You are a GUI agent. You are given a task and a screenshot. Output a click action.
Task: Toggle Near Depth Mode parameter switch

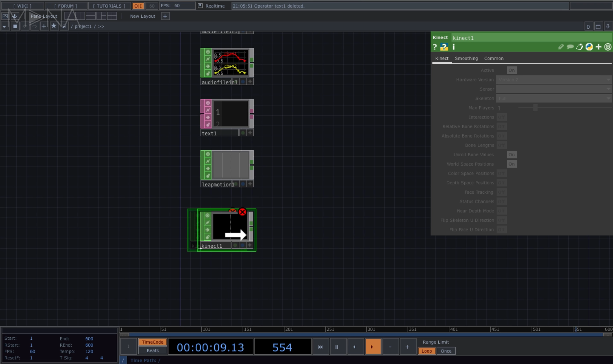501,211
